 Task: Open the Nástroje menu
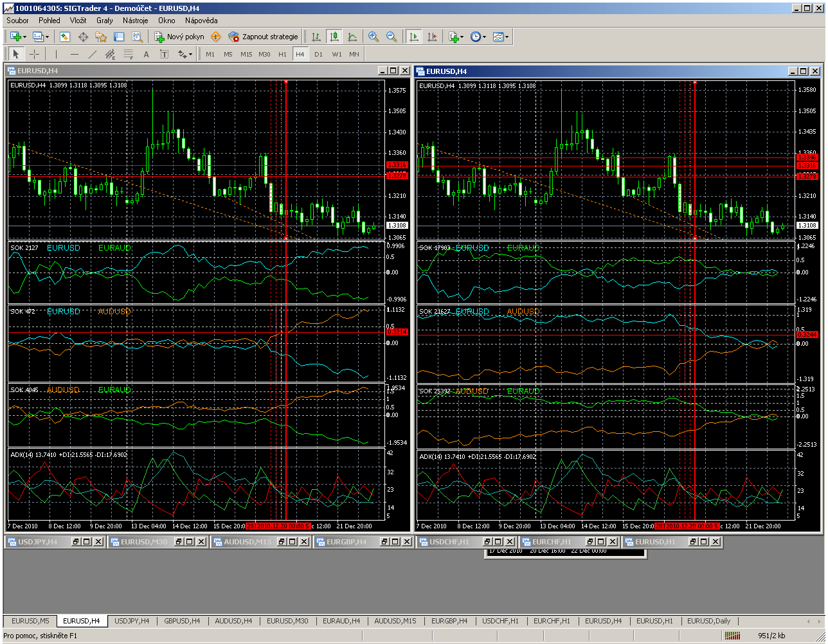tap(135, 21)
